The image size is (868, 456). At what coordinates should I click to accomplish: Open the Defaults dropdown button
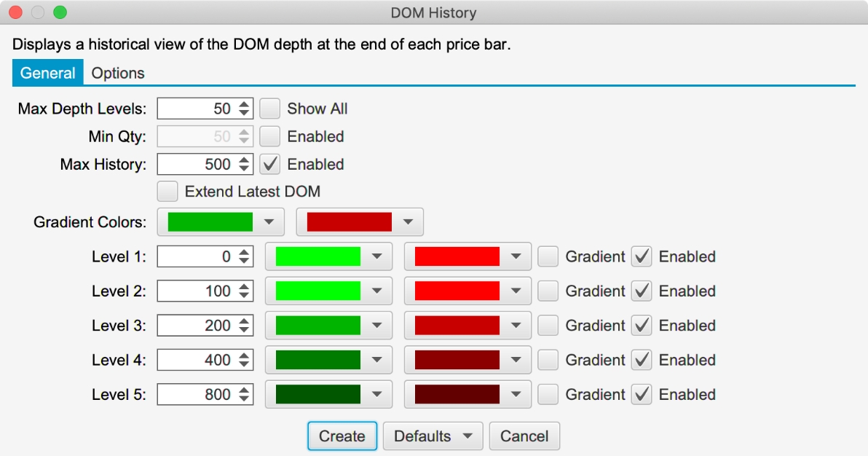click(433, 436)
